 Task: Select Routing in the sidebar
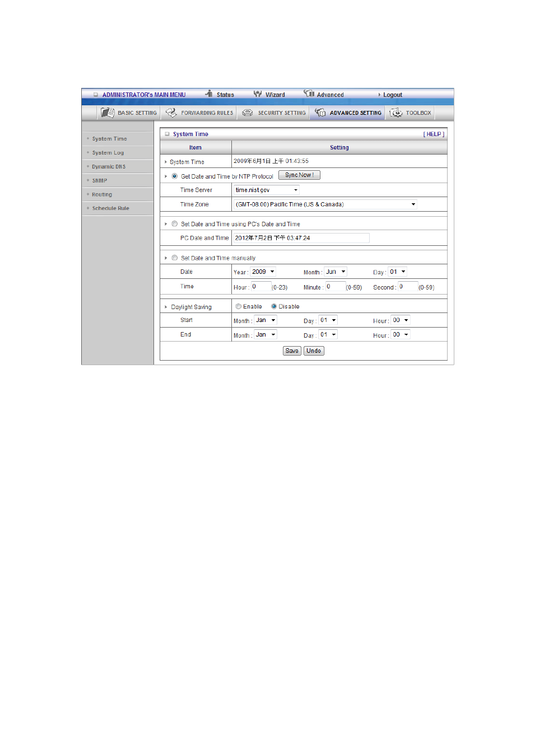tap(102, 195)
